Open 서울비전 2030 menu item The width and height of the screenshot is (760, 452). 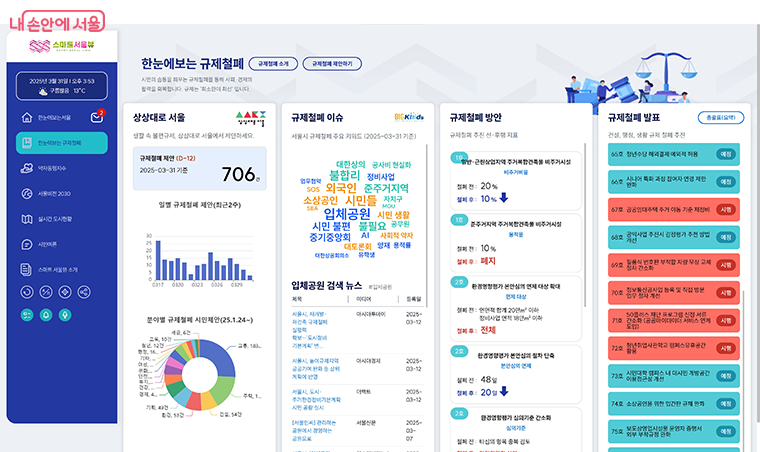54,193
